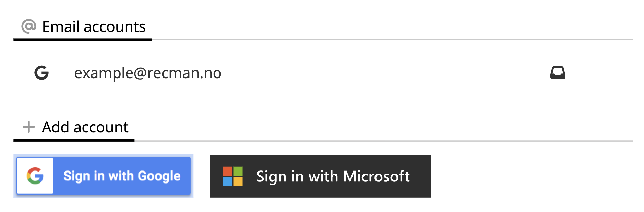Select the Add account section heading
Screen dimensions: 644x212
pyautogui.click(x=85, y=127)
